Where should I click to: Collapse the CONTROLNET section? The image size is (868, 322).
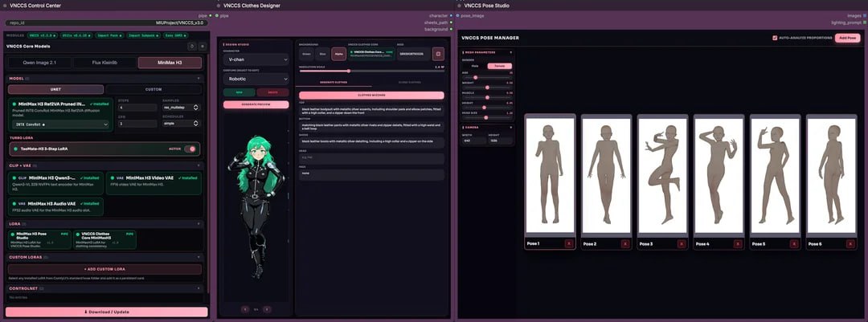(x=199, y=288)
